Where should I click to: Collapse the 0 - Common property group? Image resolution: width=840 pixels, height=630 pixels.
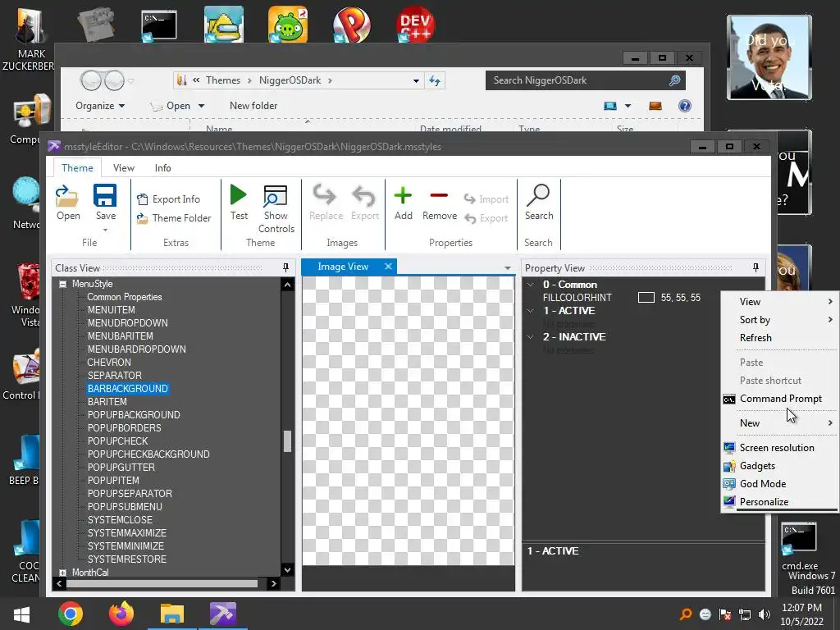pos(531,285)
